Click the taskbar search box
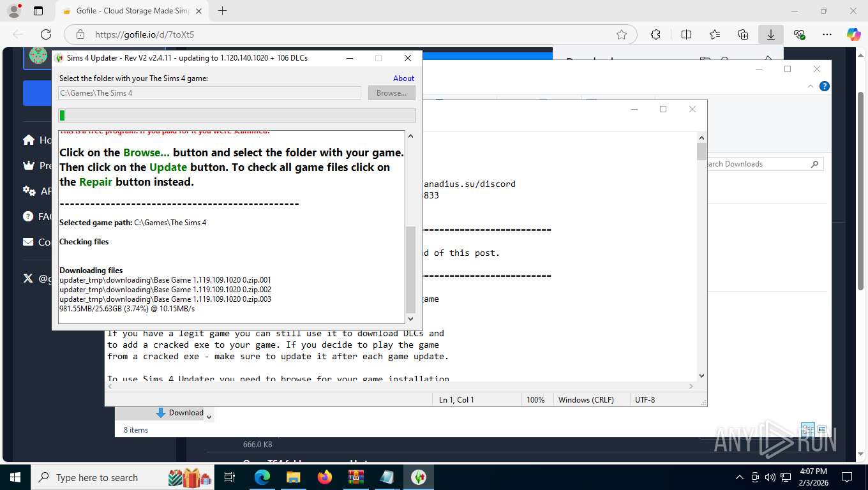This screenshot has width=868, height=490. (x=123, y=477)
